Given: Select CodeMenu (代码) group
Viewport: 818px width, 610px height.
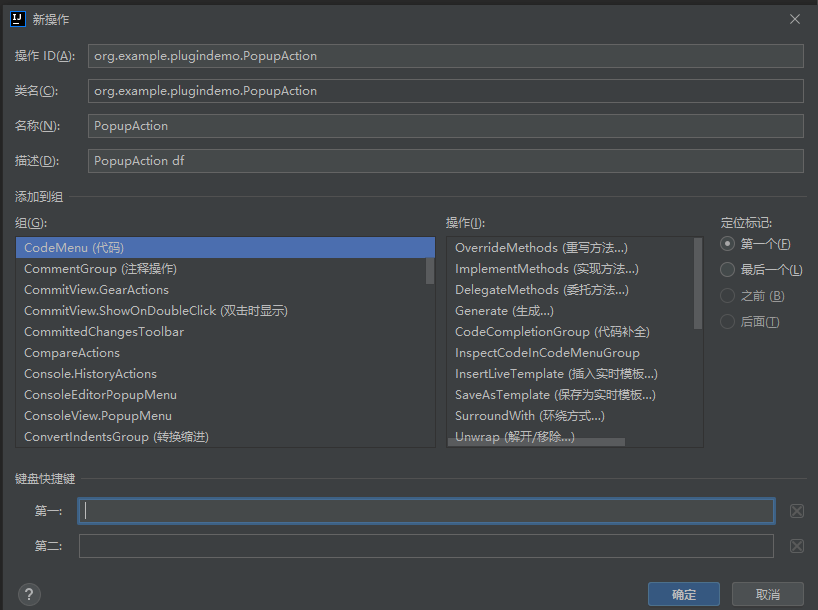Looking at the screenshot, I should [x=225, y=248].
